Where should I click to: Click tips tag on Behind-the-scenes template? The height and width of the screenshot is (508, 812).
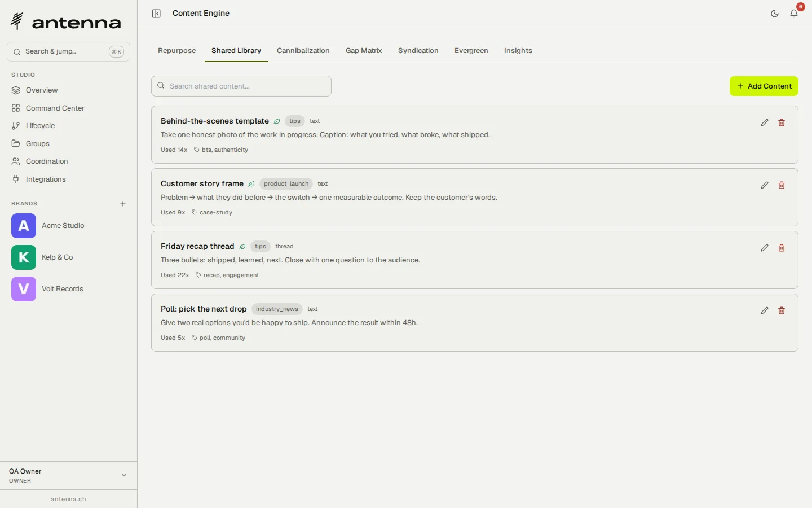point(295,121)
